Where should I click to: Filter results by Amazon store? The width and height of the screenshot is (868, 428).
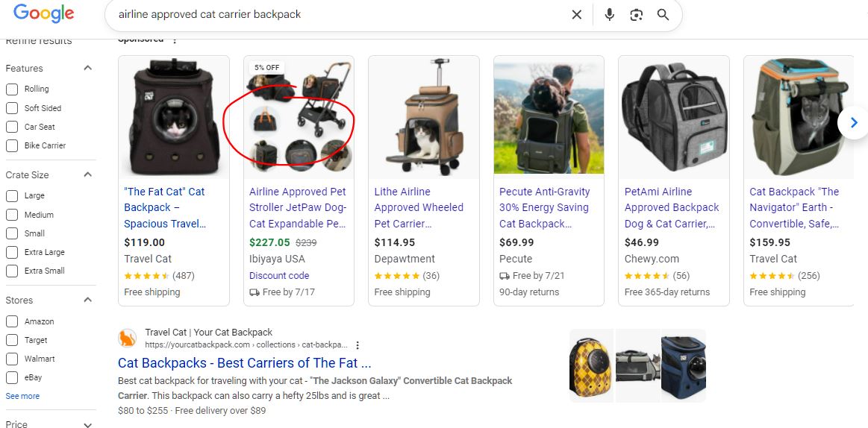[x=12, y=321]
